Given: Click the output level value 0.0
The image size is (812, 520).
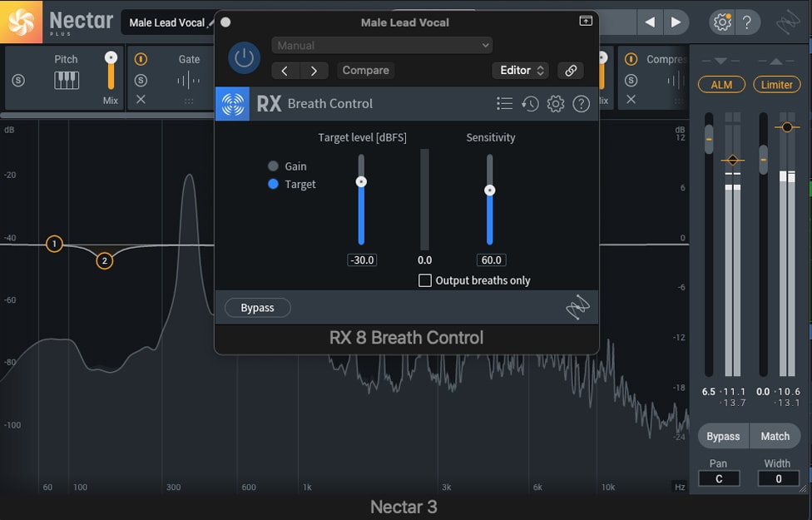Looking at the screenshot, I should click(763, 392).
